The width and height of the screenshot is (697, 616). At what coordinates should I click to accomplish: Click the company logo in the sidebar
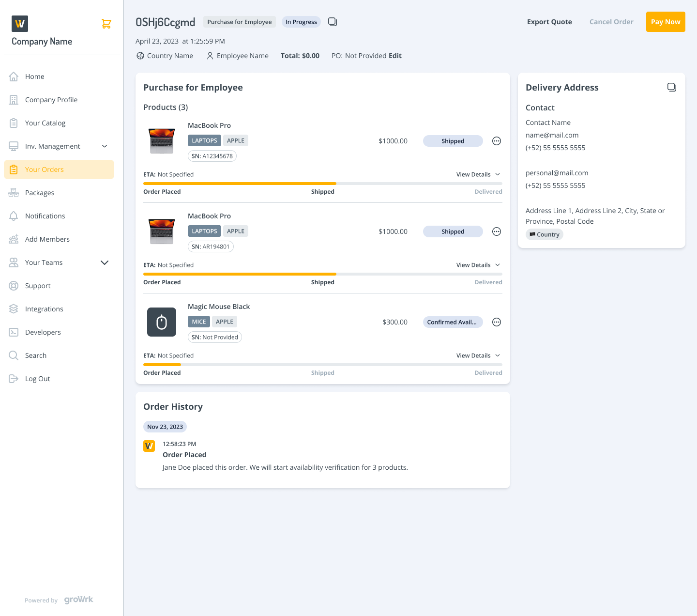point(20,24)
